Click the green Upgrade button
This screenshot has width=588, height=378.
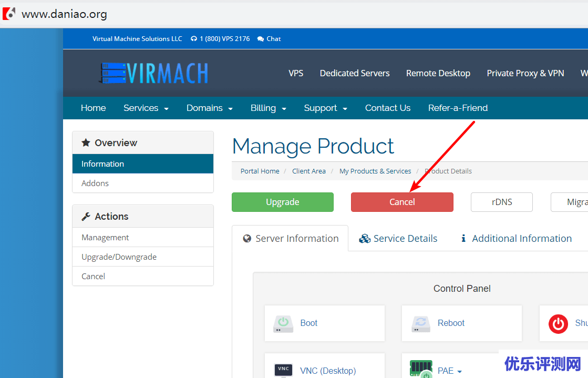(x=282, y=202)
